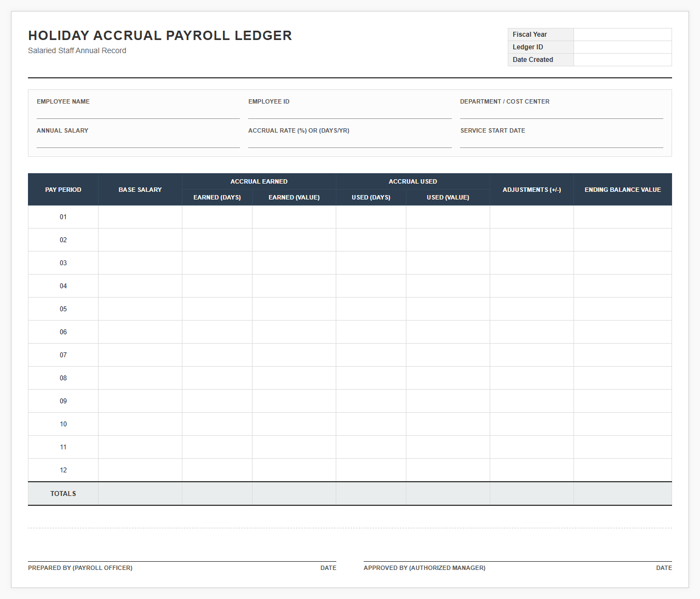Select pay period cell '11'
Viewport: 700px width, 599px height.
click(x=63, y=447)
